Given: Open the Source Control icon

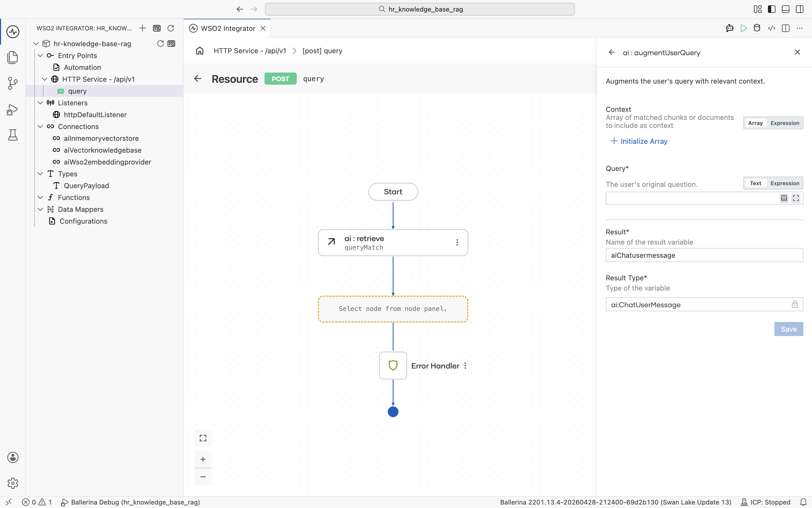Looking at the screenshot, I should 13,83.
